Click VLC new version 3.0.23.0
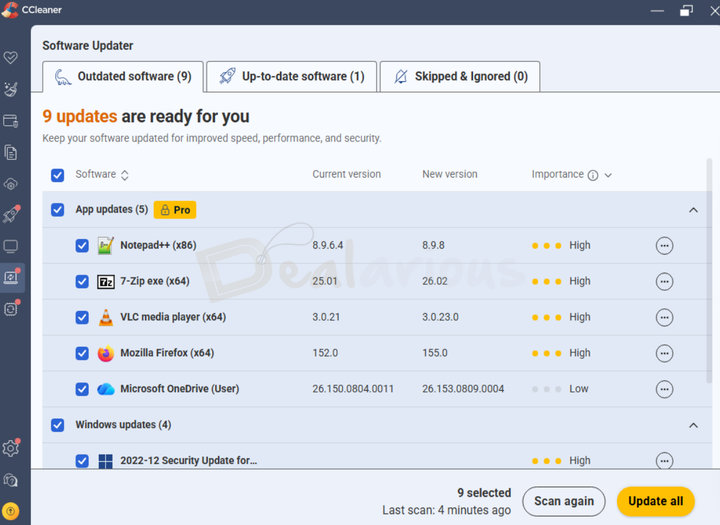The height and width of the screenshot is (525, 720). click(440, 317)
